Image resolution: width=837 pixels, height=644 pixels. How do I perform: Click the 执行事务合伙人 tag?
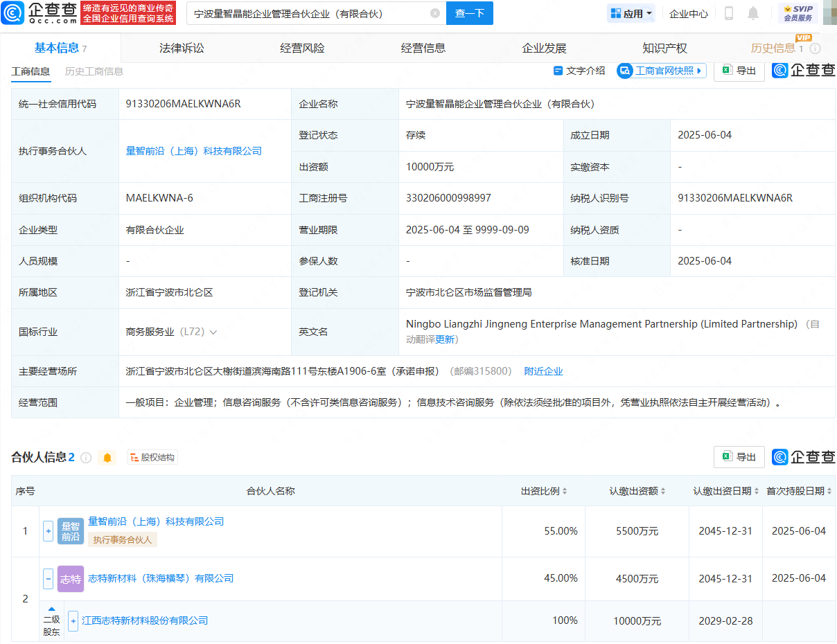(123, 539)
